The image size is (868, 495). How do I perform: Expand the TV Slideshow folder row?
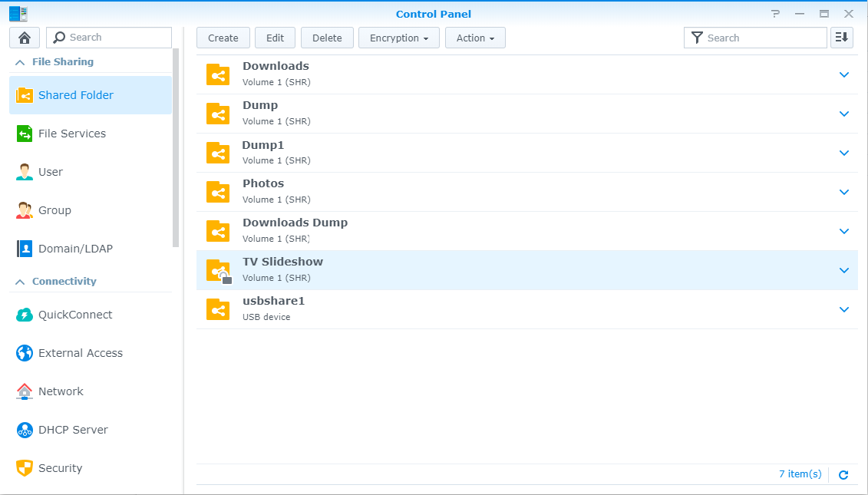(844, 270)
